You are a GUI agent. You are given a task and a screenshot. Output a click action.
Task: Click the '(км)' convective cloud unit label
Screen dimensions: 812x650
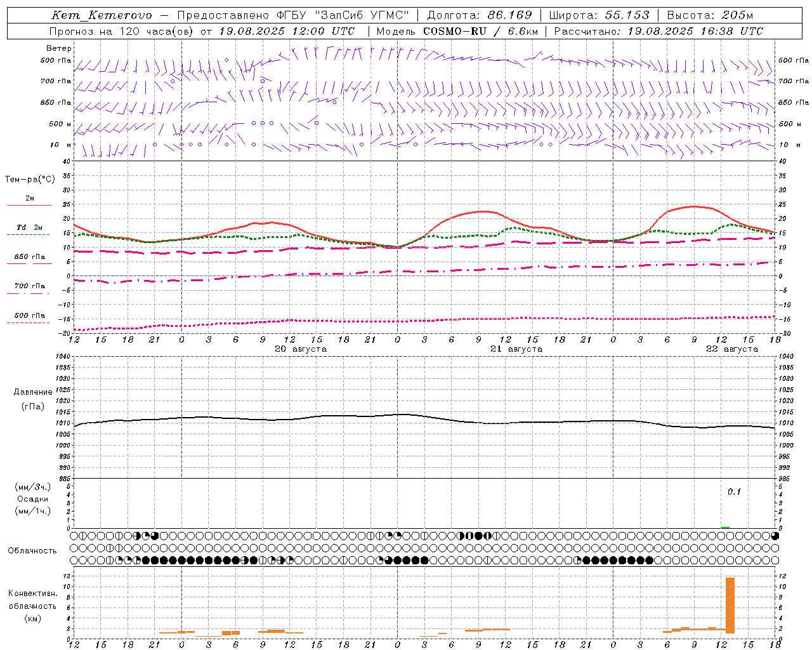click(x=32, y=618)
